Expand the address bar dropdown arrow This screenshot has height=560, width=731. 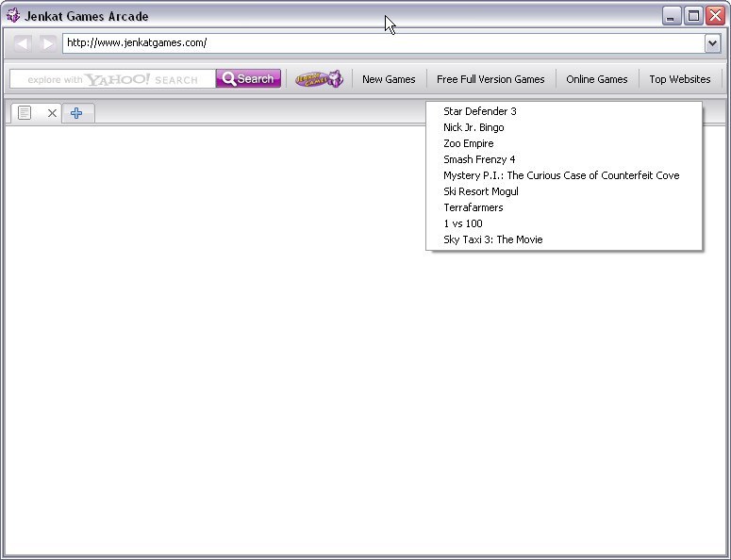click(x=712, y=43)
